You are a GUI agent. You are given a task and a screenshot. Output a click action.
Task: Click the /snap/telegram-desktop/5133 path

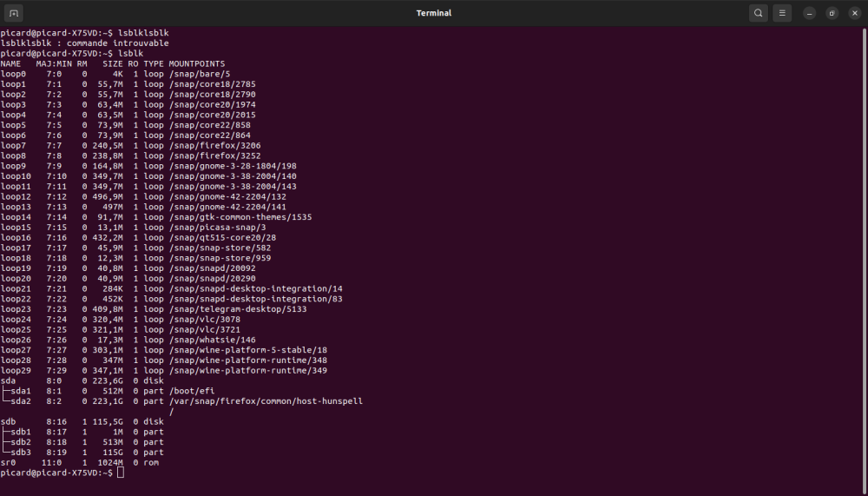(238, 309)
